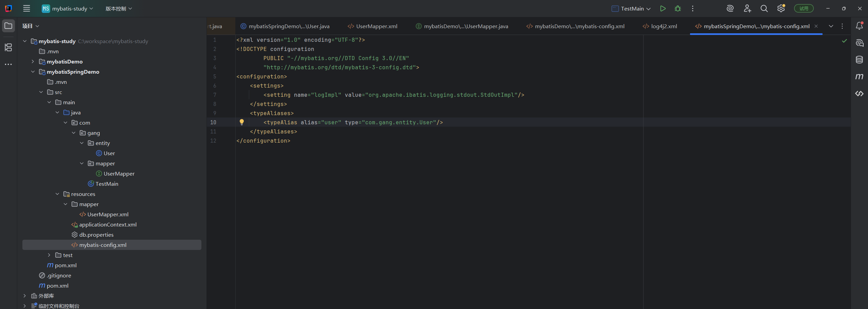Open IDE settings gear icon
Image resolution: width=868 pixels, height=309 pixels.
781,8
